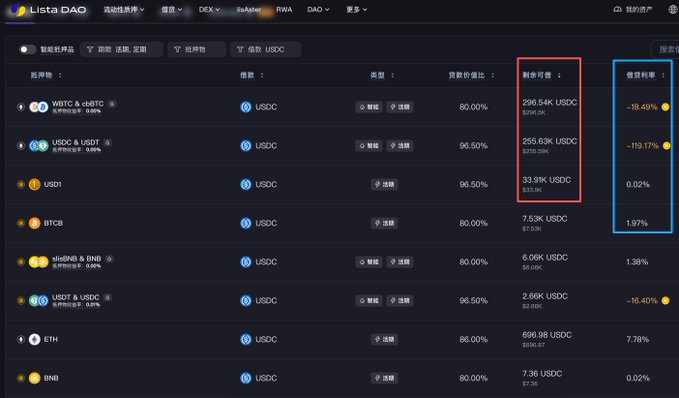The width and height of the screenshot is (679, 398).
Task: Click the BTCB token icon
Action: tap(35, 223)
